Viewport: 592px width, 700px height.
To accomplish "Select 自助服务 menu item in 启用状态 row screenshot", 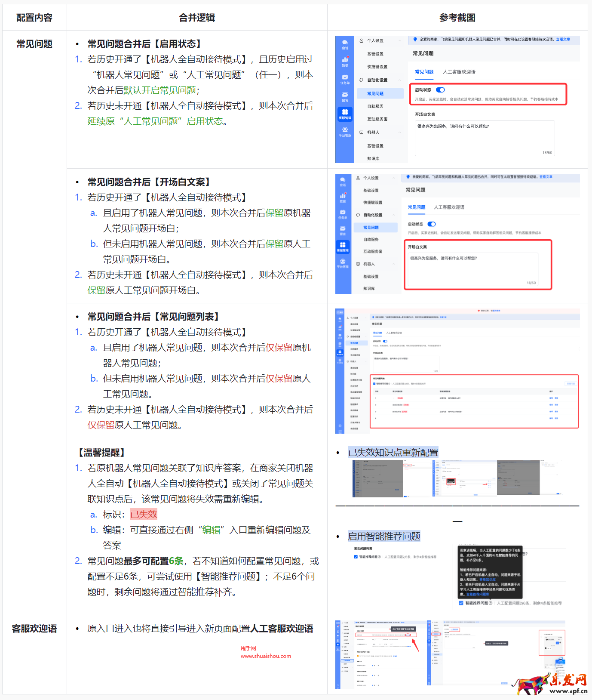I will pos(375,106).
